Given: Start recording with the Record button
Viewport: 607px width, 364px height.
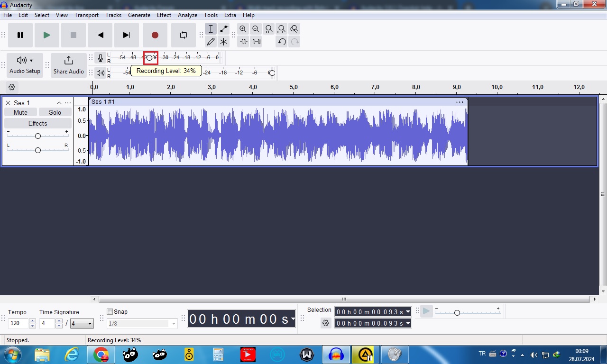Looking at the screenshot, I should pos(155,35).
